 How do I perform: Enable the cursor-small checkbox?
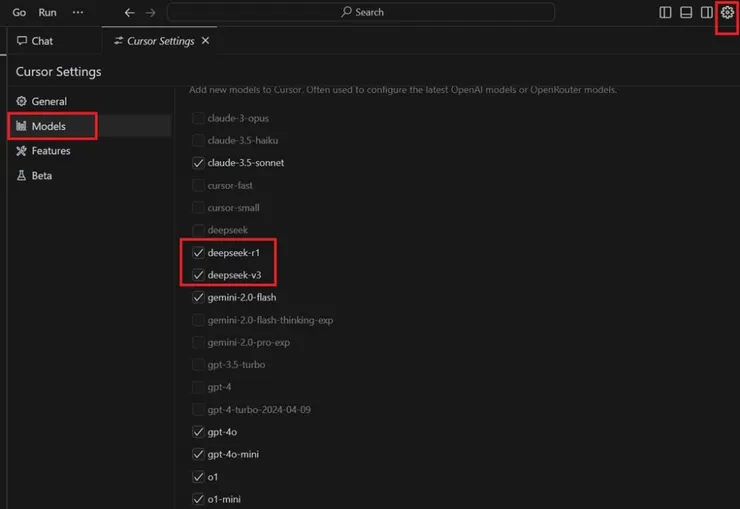point(198,208)
